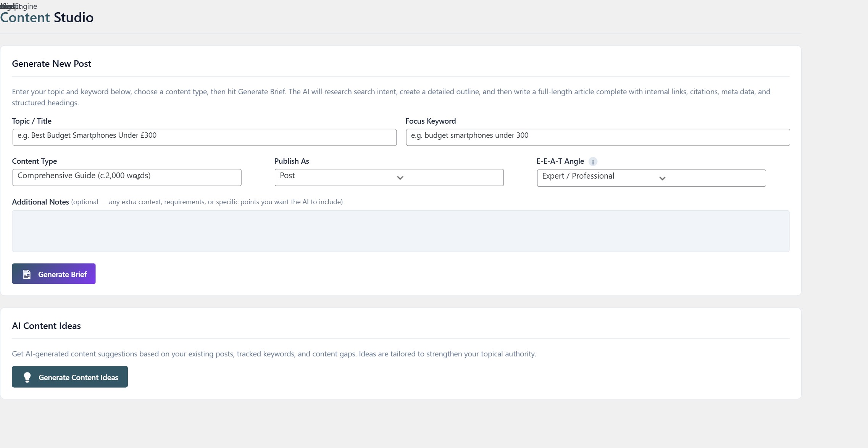
Task: Expand the Publish As chevron arrow
Action: [x=399, y=178]
